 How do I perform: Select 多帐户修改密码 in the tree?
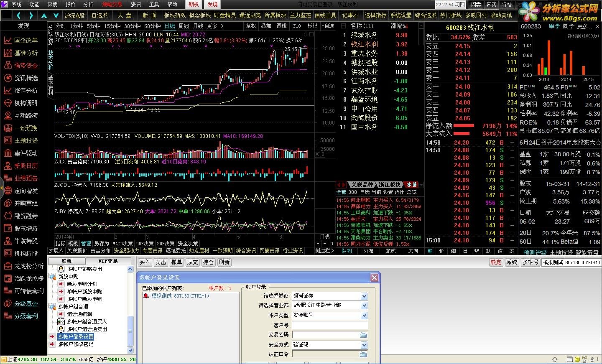click(76, 344)
